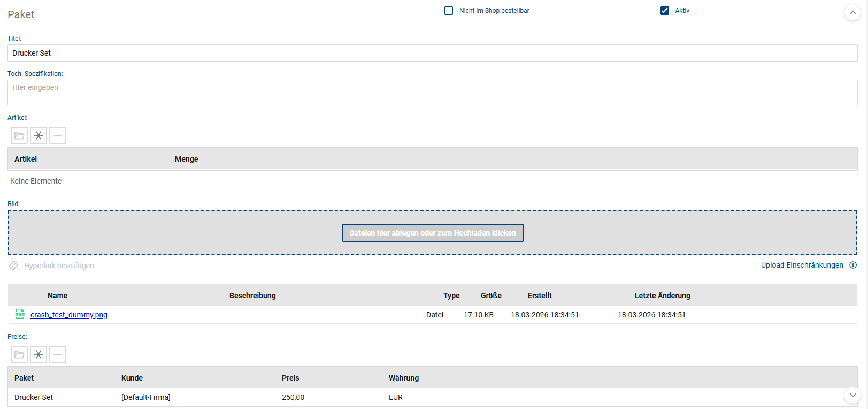This screenshot has height=409, width=868.
Task: Focus the Titel field containing Drucker Set
Action: click(x=433, y=53)
